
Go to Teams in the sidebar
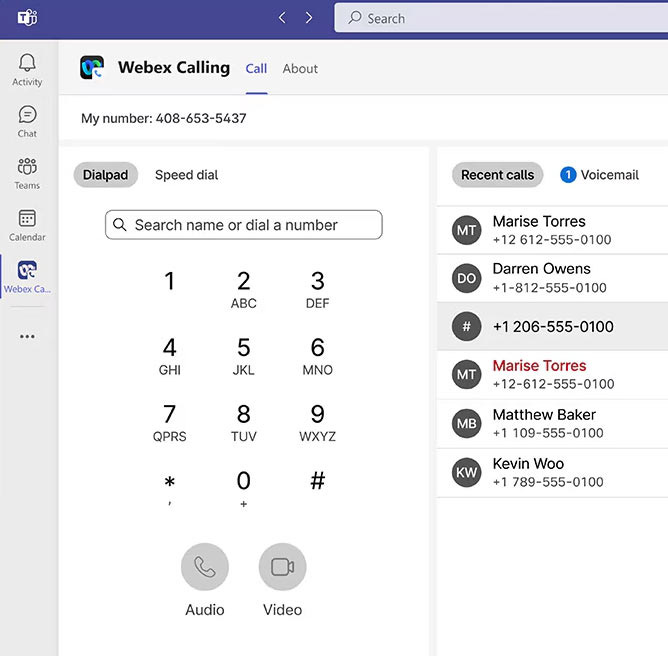[x=27, y=173]
